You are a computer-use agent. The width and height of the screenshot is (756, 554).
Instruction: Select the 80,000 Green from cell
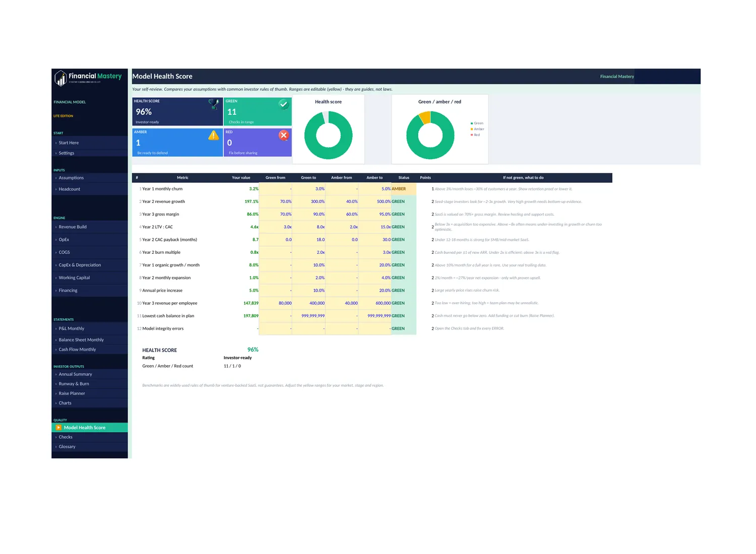(x=276, y=303)
